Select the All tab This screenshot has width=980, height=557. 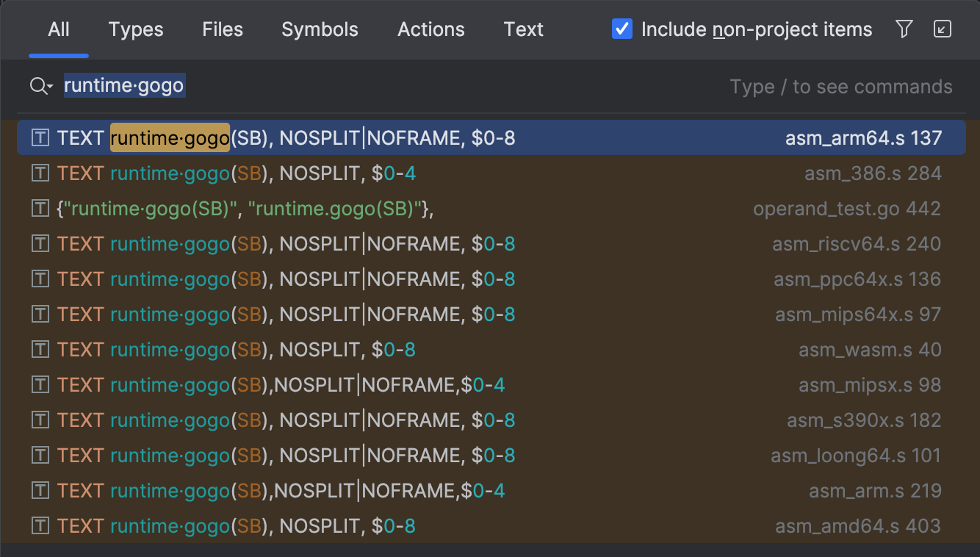(59, 29)
